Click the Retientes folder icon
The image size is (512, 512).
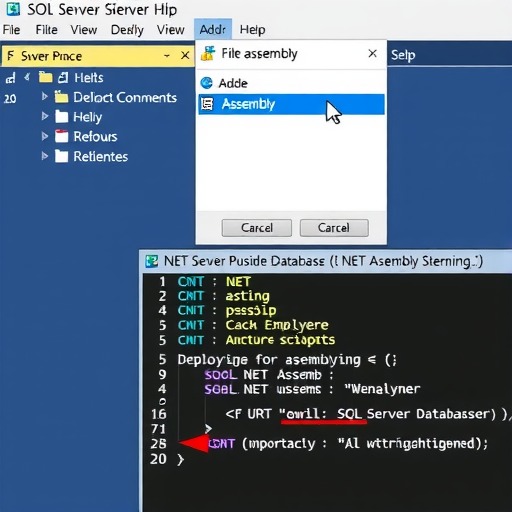coord(61,156)
